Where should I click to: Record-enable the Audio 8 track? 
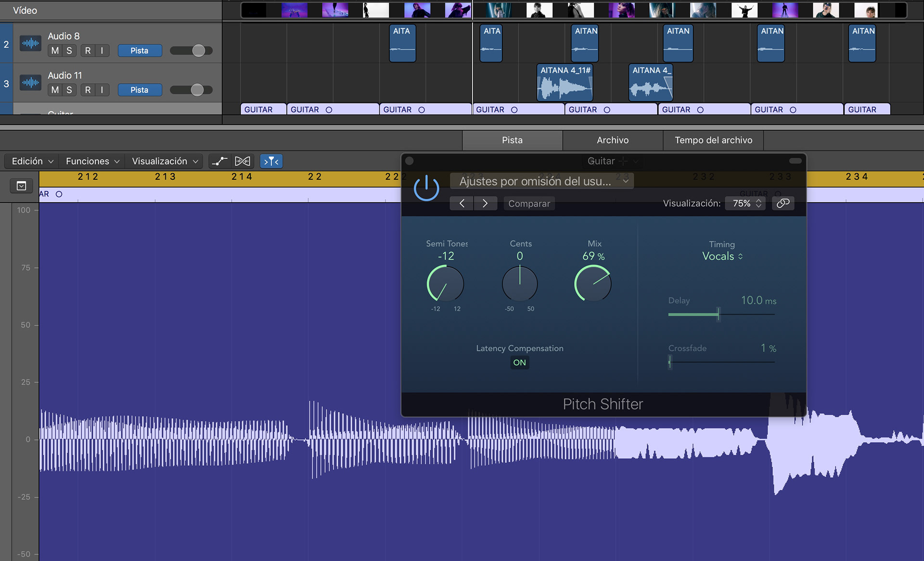[x=88, y=51]
